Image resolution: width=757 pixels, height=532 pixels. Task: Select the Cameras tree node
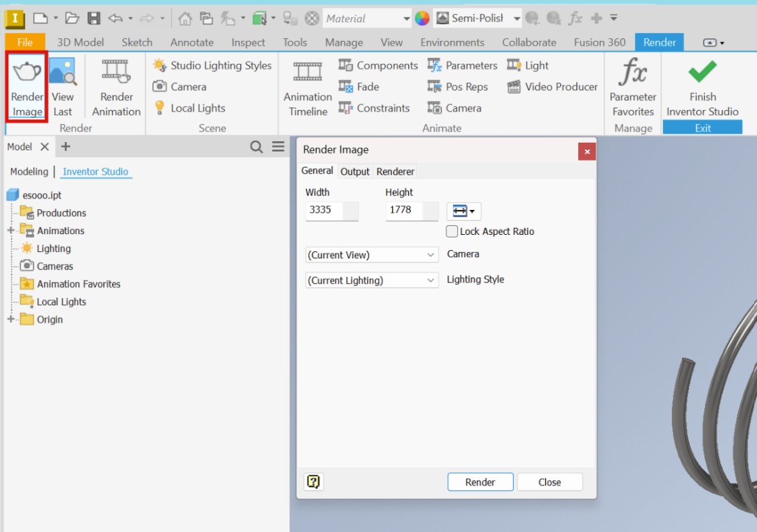point(55,266)
